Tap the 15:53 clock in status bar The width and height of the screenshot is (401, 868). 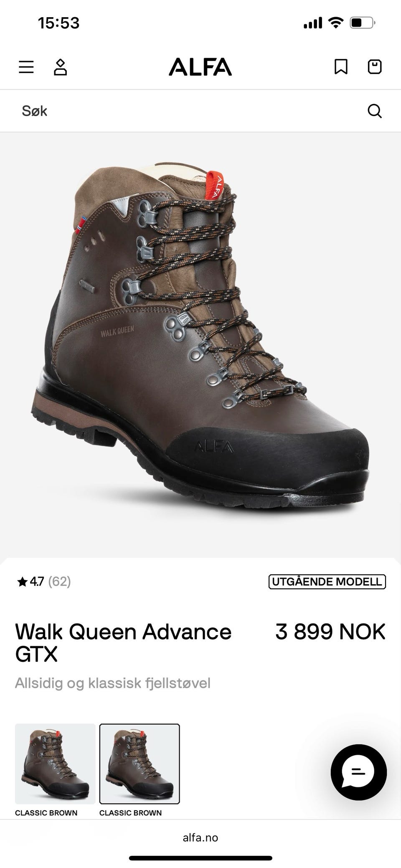tap(58, 23)
